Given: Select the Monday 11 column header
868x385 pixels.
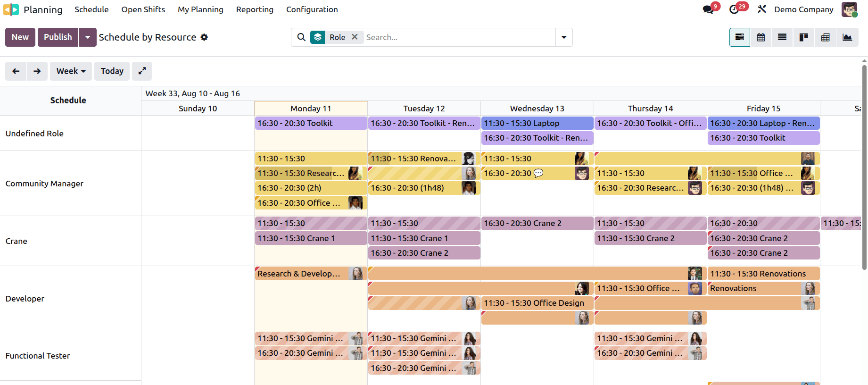Looking at the screenshot, I should 311,109.
